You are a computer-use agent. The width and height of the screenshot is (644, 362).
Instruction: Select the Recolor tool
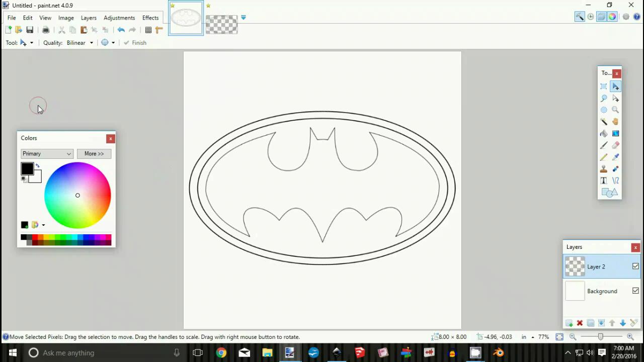pyautogui.click(x=616, y=169)
